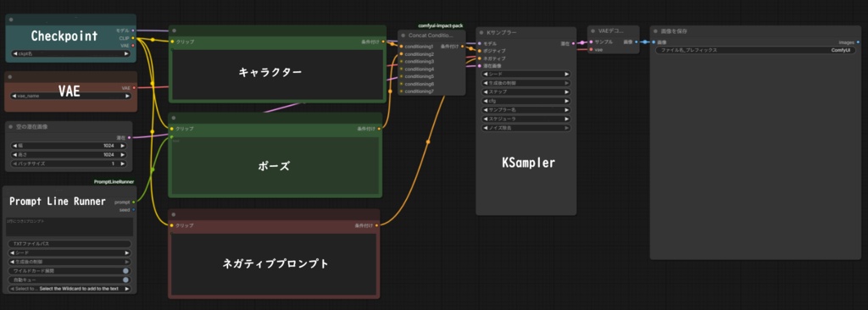Increase バッチサイズ with its right arrow
Screen dimensions: 868x310
[123, 163]
